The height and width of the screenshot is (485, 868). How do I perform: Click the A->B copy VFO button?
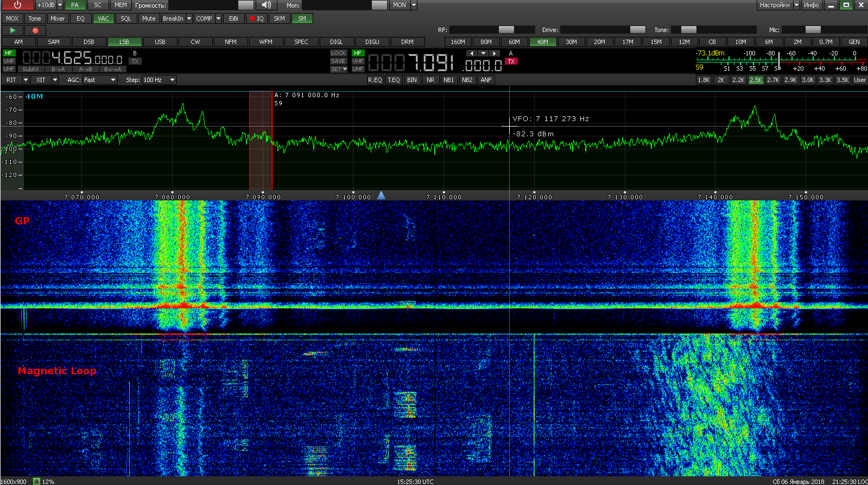click(86, 69)
